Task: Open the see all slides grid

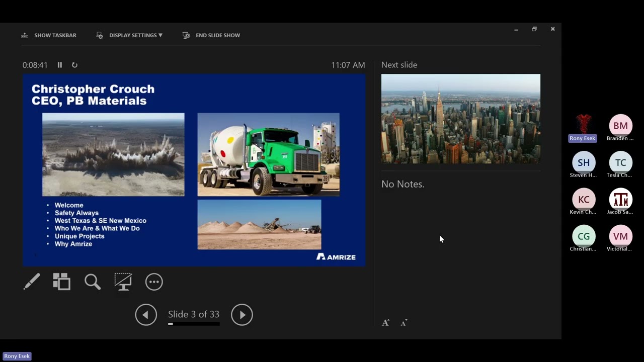Action: (62, 282)
